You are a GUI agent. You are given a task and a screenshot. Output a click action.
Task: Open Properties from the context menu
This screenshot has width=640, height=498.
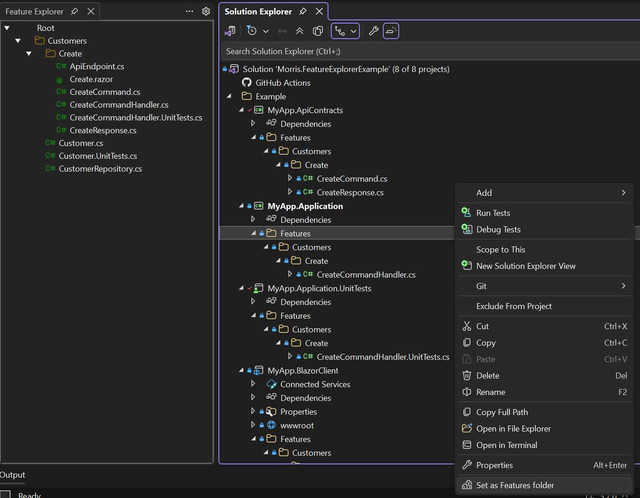544,465
